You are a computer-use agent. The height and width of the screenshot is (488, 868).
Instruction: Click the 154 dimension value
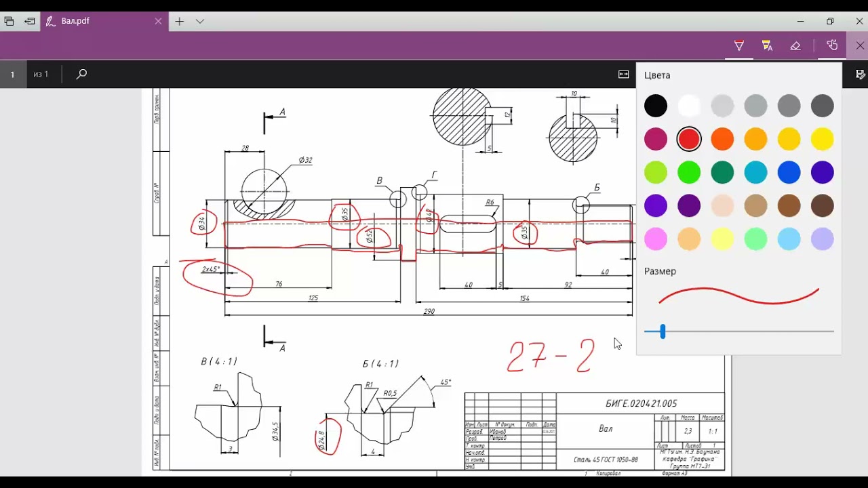pos(525,298)
